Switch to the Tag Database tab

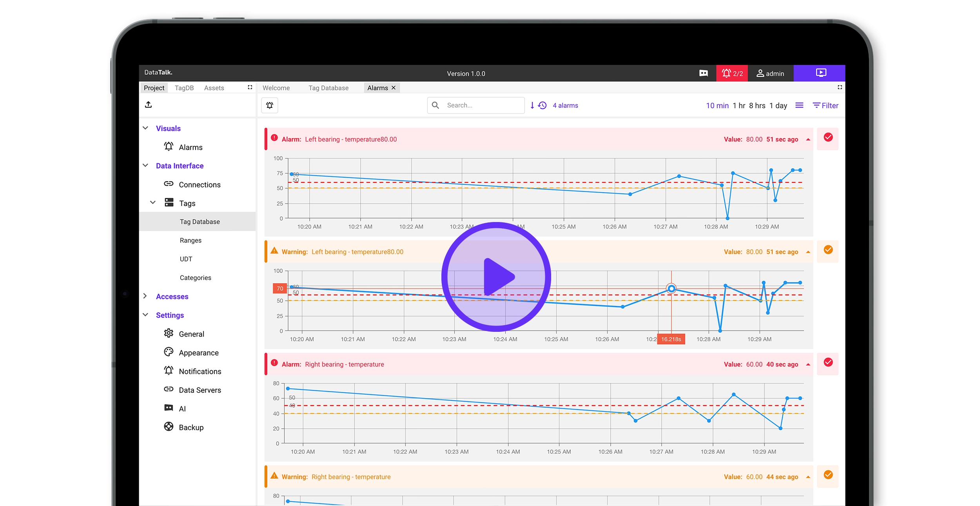[328, 88]
